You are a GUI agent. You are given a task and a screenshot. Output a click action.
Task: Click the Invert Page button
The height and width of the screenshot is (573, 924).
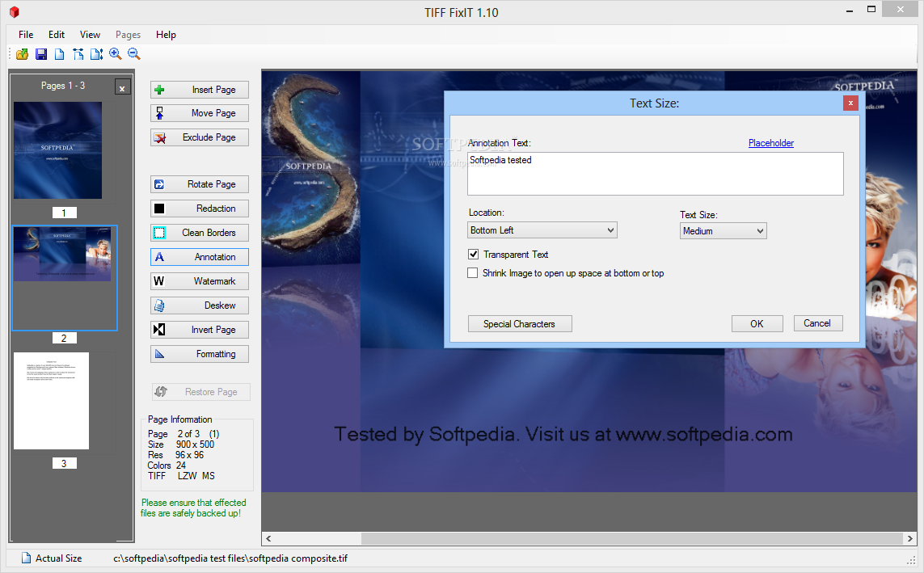[x=199, y=330]
